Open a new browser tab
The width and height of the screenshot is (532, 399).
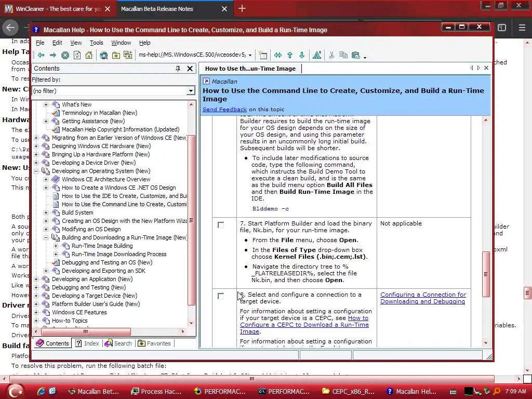242,8
